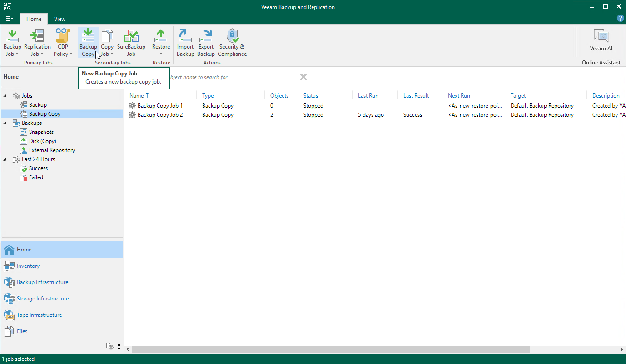The width and height of the screenshot is (626, 364).
Task: Sort by the Name column header
Action: (x=136, y=96)
